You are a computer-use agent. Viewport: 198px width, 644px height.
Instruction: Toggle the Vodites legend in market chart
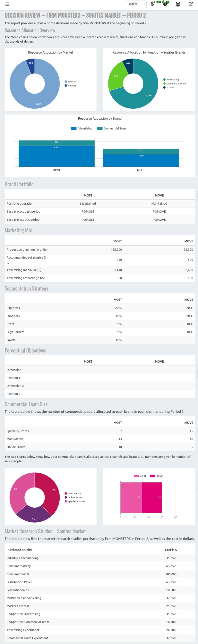(x=70, y=85)
